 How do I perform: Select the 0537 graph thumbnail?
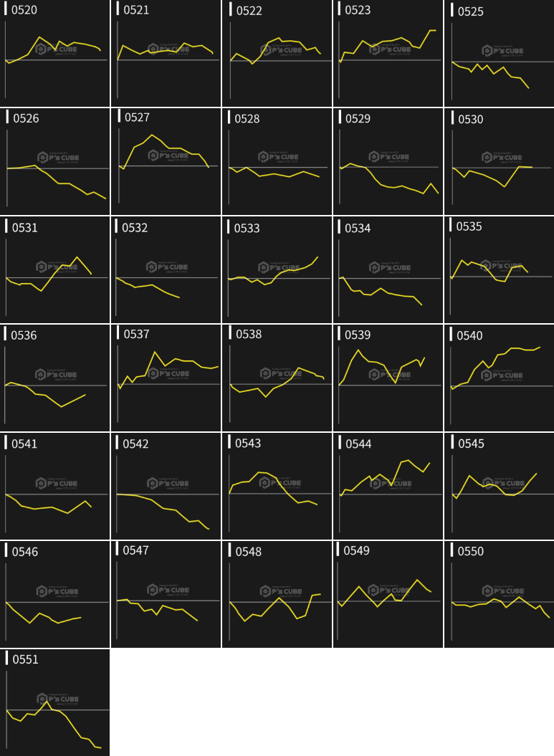[x=166, y=380]
